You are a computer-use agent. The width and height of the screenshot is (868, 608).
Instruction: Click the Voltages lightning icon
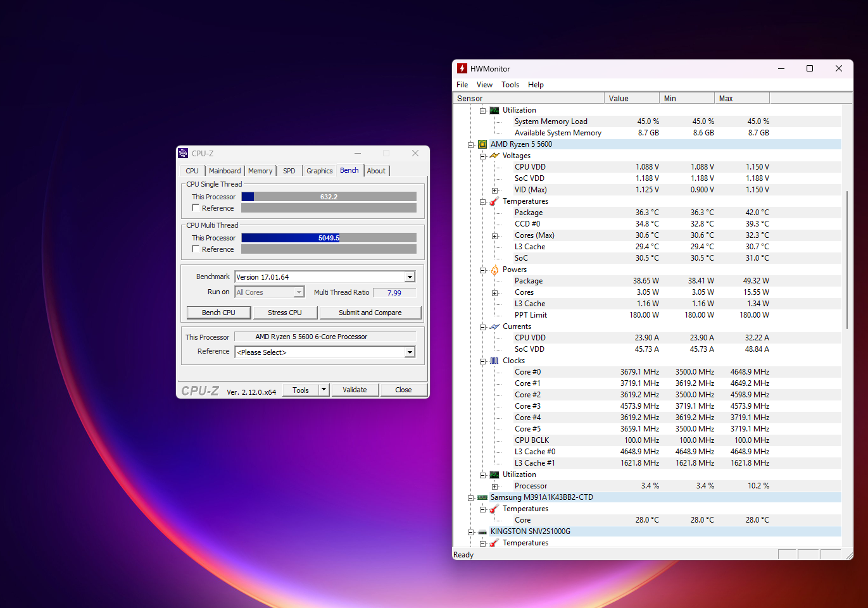click(494, 156)
